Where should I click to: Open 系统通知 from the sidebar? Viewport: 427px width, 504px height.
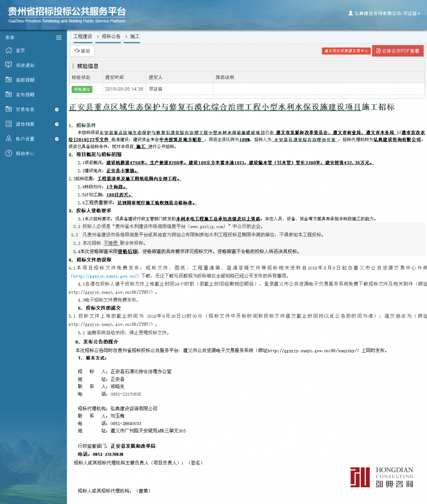click(x=9, y=65)
